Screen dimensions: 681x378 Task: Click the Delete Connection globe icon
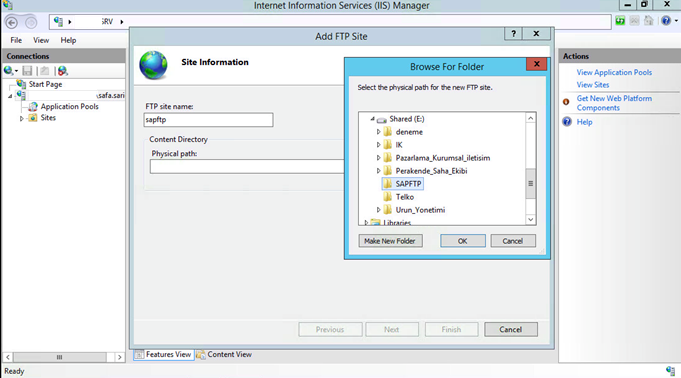pyautogui.click(x=63, y=70)
